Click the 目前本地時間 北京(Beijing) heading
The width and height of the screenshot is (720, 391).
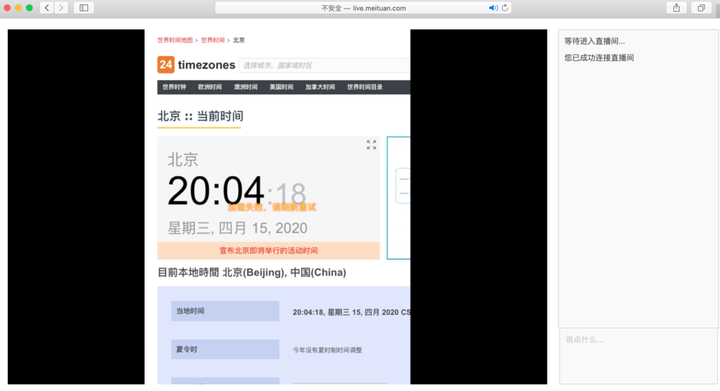(x=252, y=273)
